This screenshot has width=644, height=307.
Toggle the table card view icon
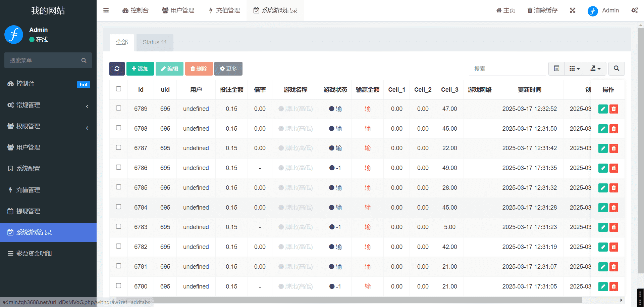[x=556, y=69]
